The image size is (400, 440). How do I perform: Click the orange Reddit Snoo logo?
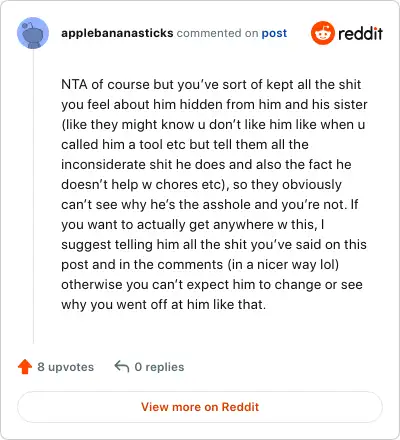click(323, 33)
